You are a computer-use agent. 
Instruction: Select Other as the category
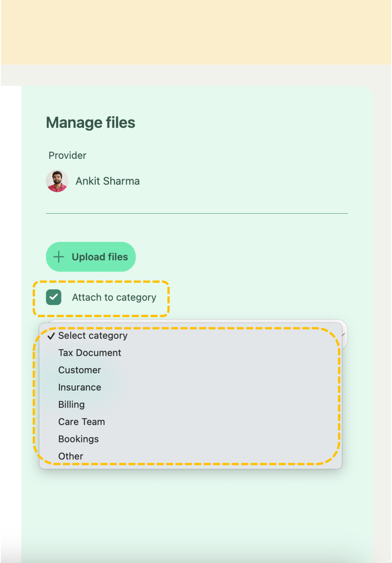click(190, 456)
